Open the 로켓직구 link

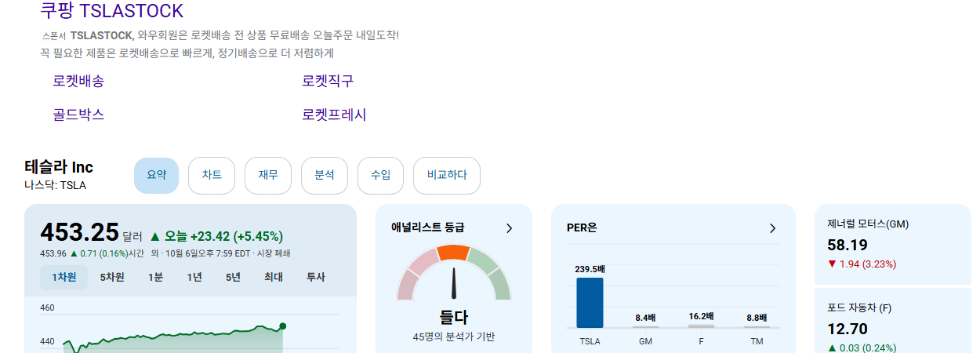(328, 81)
